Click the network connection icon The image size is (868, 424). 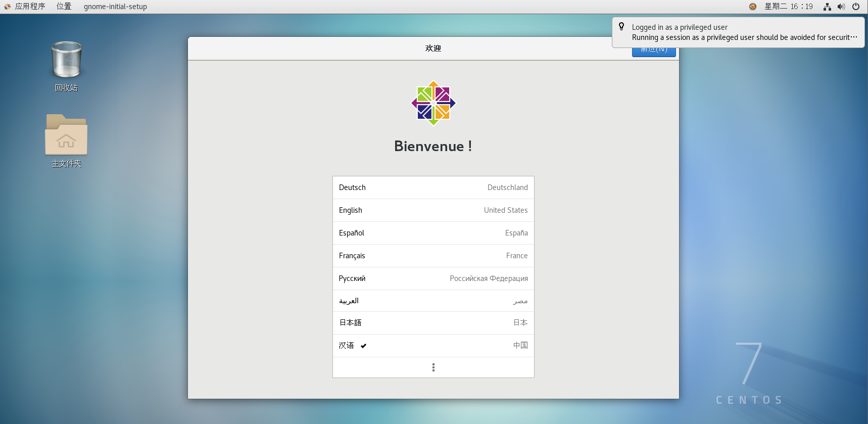click(x=827, y=7)
